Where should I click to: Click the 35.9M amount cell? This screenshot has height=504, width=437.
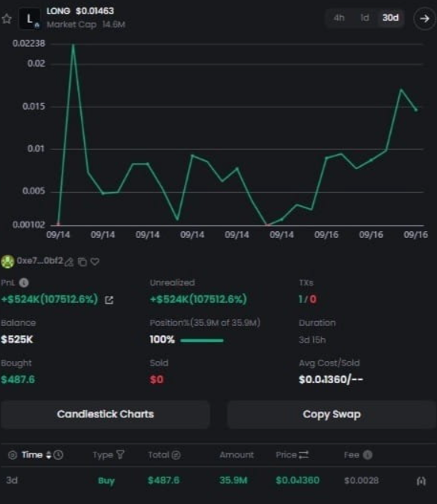click(234, 480)
